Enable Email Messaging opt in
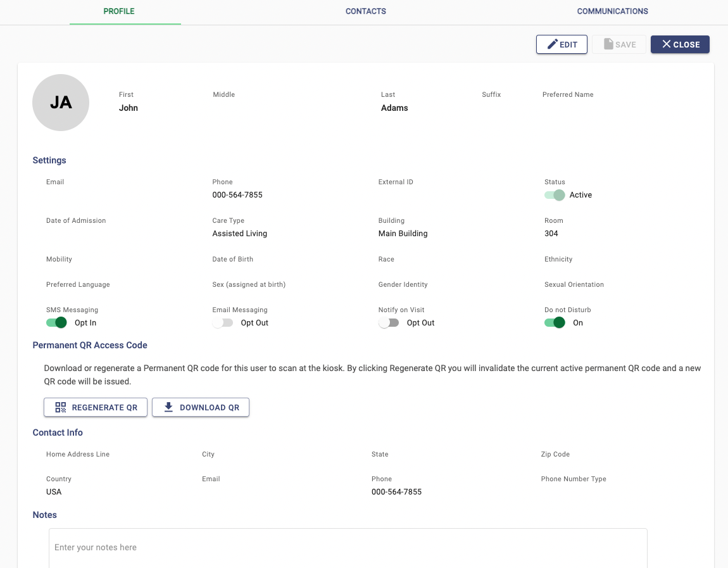 [x=222, y=322]
